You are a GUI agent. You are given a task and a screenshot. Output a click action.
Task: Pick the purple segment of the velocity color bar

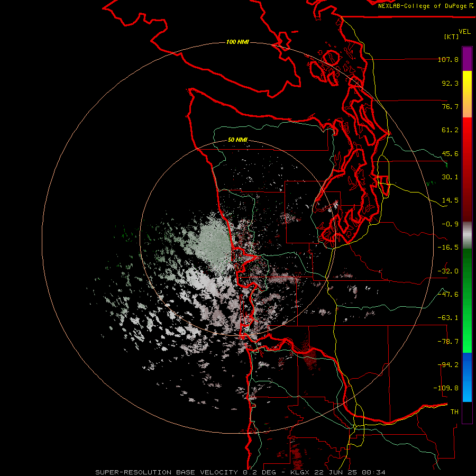[467, 59]
